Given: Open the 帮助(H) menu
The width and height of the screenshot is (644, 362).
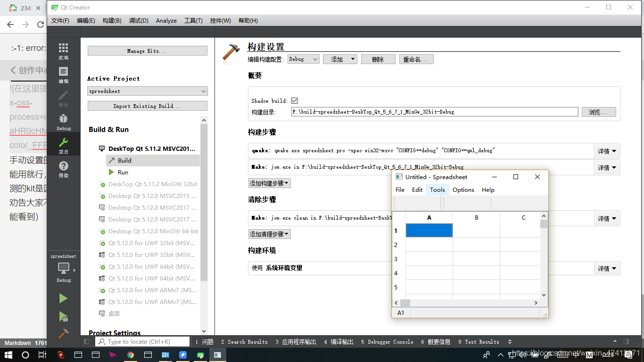Looking at the screenshot, I should click(248, 21).
